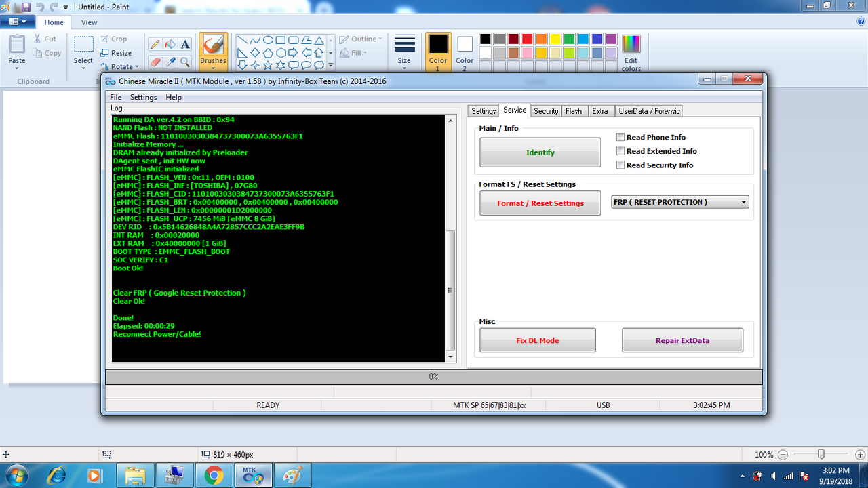868x488 pixels.
Task: Enable the Read Security Info checkbox
Action: [x=620, y=165]
